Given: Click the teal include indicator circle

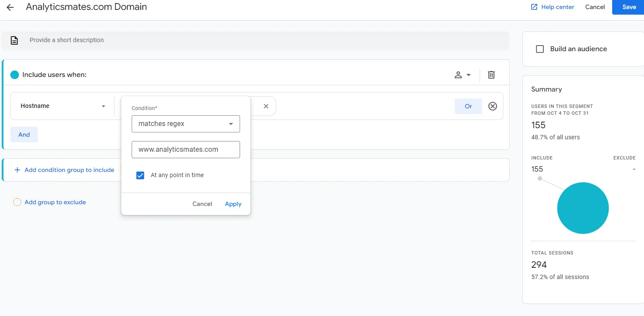Looking at the screenshot, I should pyautogui.click(x=15, y=75).
